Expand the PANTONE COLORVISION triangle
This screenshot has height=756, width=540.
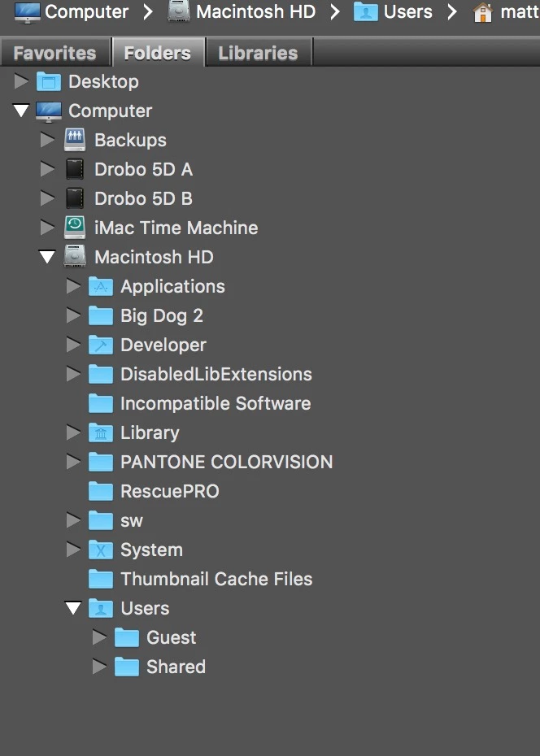point(73,462)
